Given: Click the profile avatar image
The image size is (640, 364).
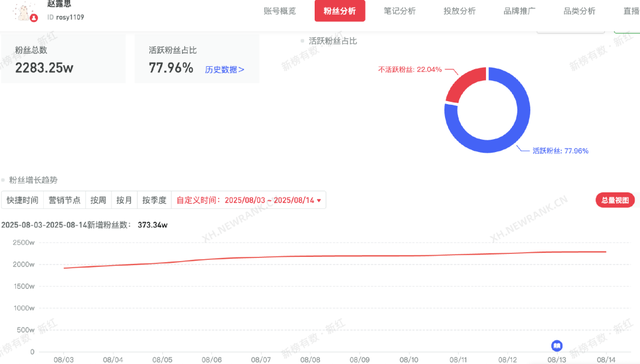Looking at the screenshot, I should [24, 11].
